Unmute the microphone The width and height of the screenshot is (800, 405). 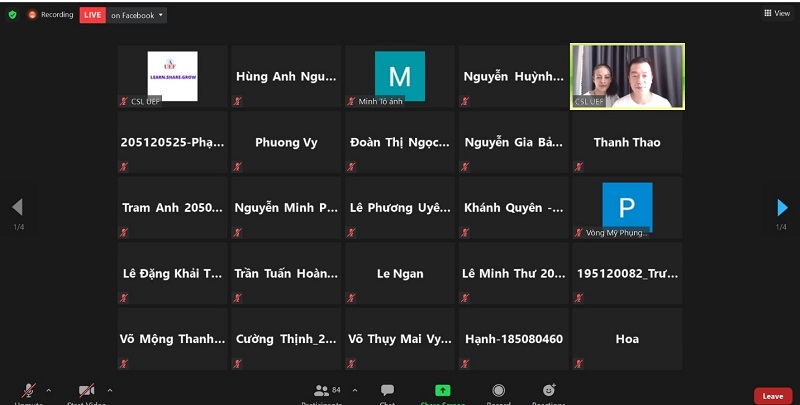(x=30, y=391)
